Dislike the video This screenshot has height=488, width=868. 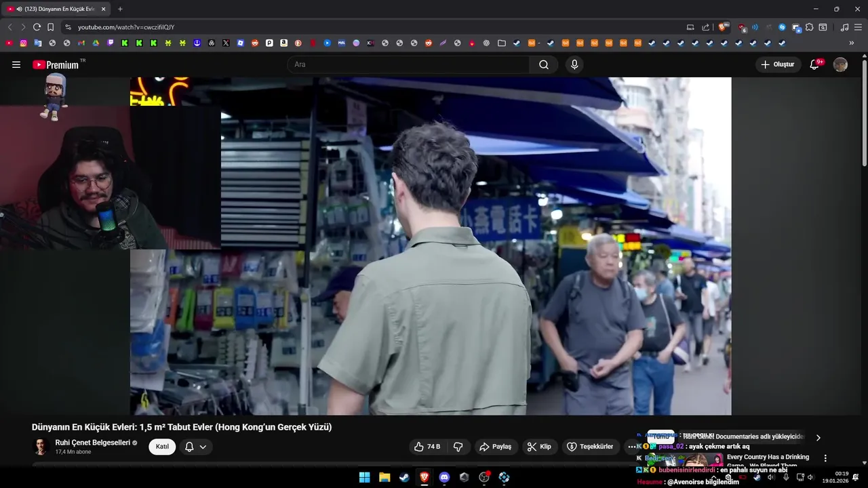coord(458,447)
